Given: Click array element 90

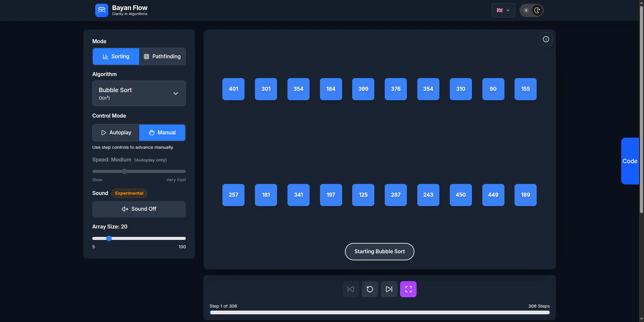Looking at the screenshot, I should point(493,89).
